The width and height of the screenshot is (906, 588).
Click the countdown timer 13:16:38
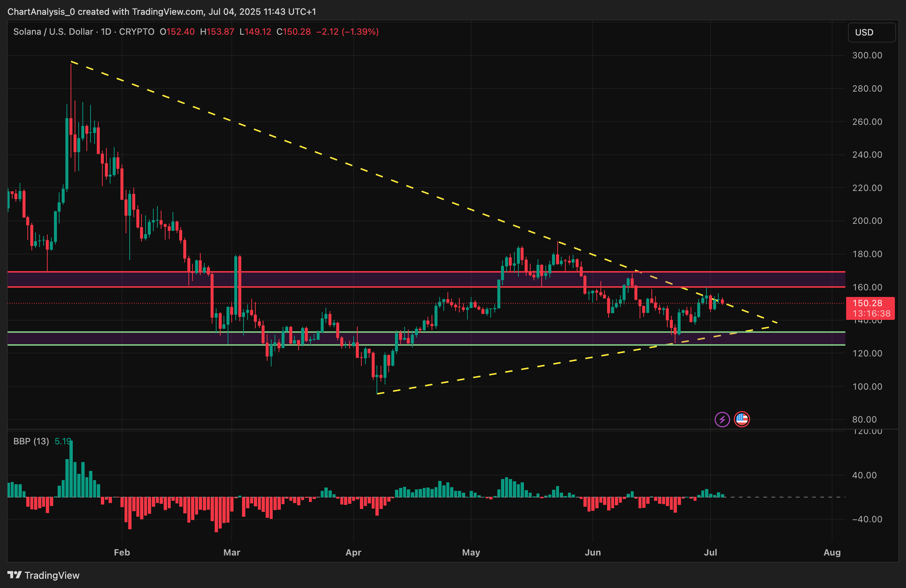871,314
